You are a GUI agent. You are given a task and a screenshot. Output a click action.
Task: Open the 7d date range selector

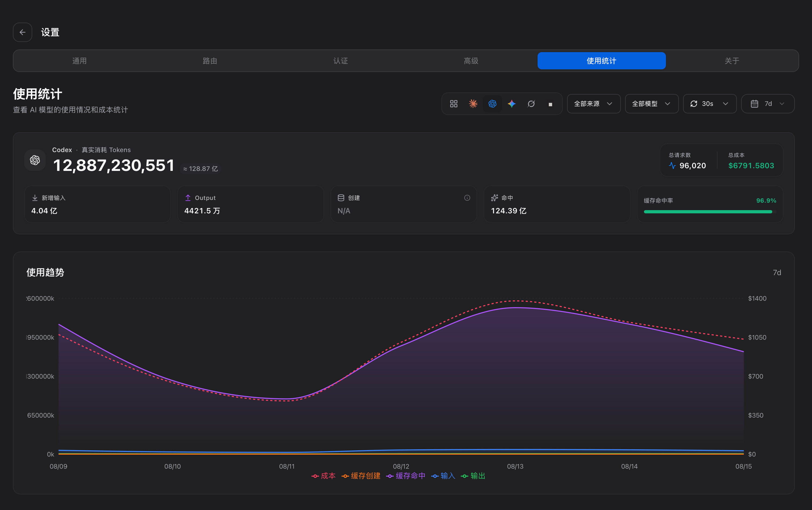coord(767,103)
